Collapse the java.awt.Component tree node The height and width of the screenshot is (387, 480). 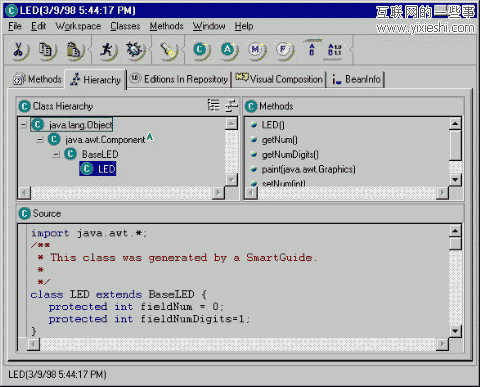point(40,140)
